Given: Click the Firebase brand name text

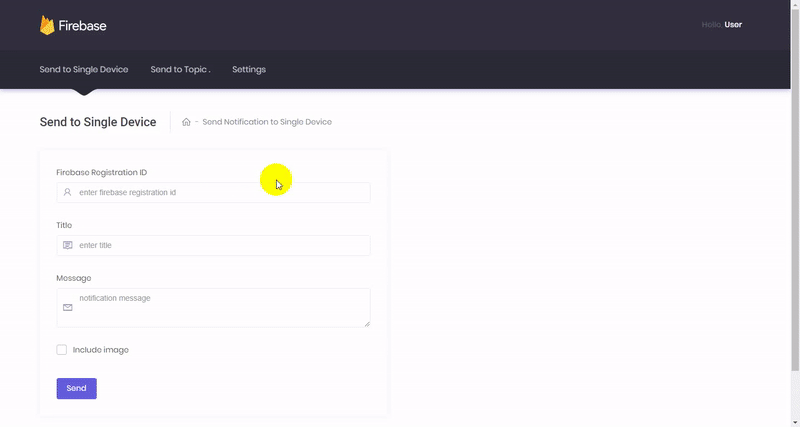Looking at the screenshot, I should [x=83, y=26].
